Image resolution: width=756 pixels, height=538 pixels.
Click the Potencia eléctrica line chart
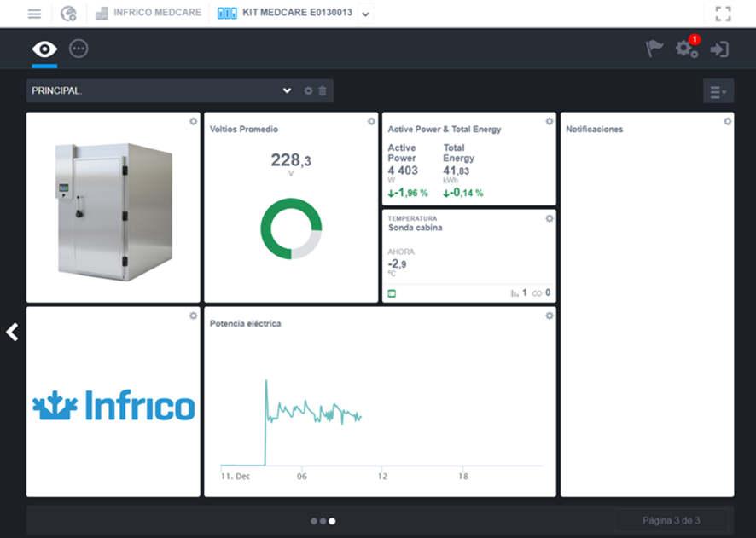tap(381, 422)
